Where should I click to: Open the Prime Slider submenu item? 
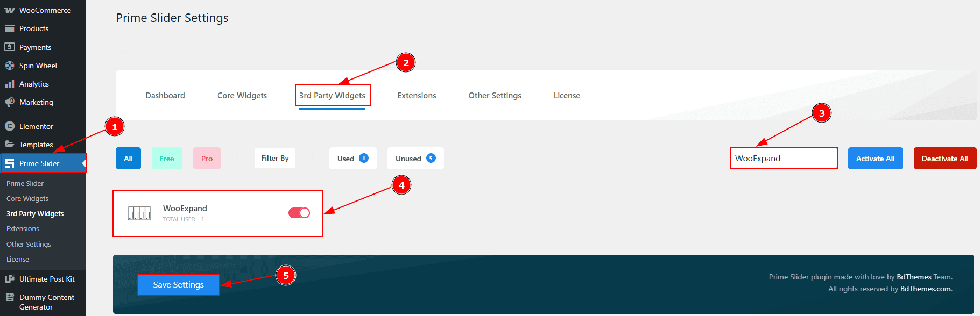point(25,183)
